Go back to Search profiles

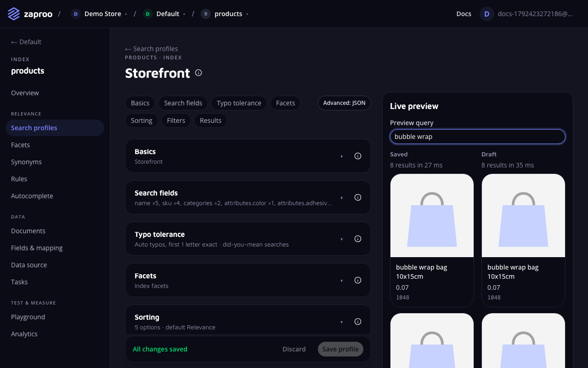[x=152, y=49]
